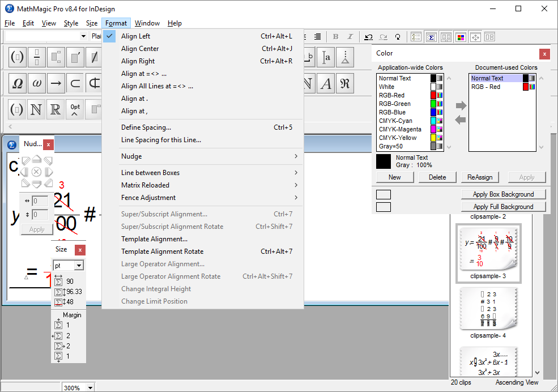Click the Ascending View label
This screenshot has width=558, height=392.
(517, 382)
